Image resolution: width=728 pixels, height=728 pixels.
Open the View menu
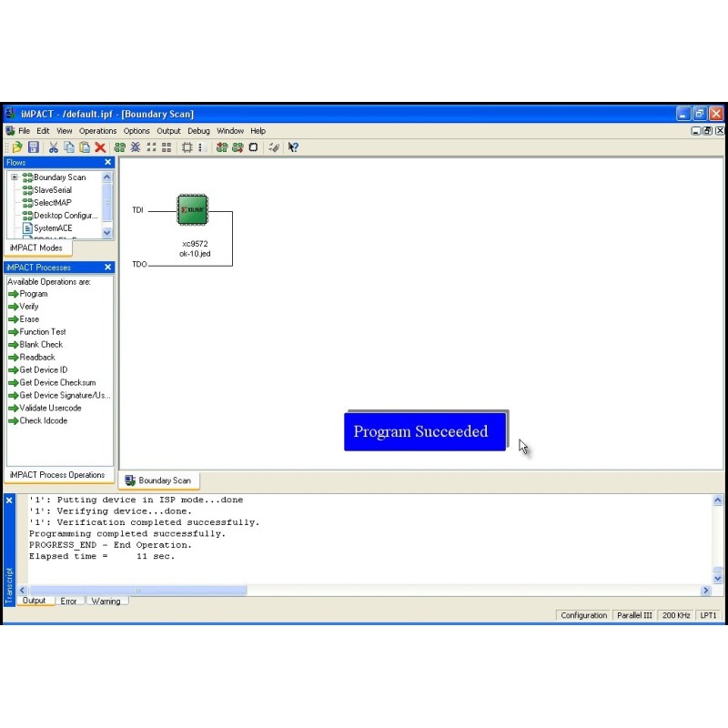(x=65, y=131)
